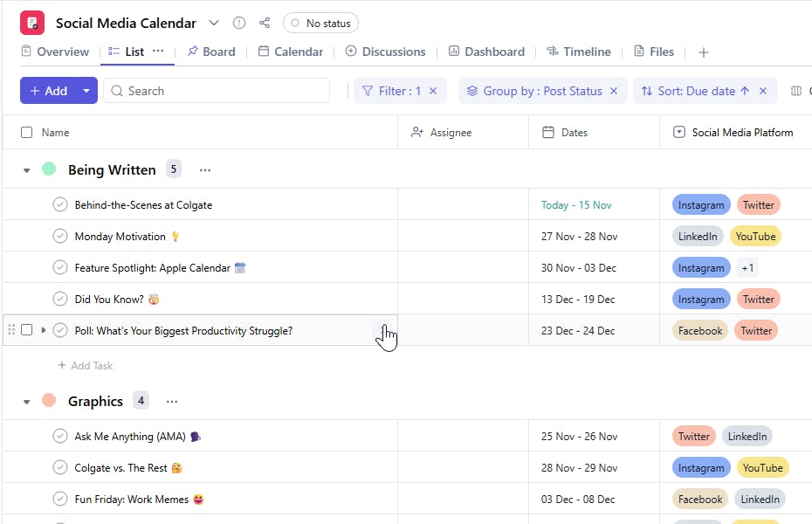Collapse the Being Written group
The image size is (812, 524).
(26, 170)
